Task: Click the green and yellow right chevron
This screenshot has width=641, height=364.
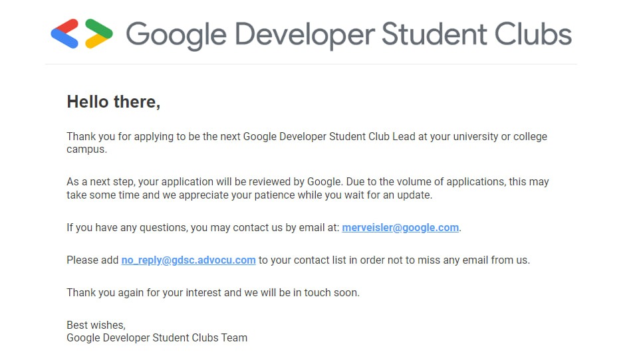Action: pos(99,33)
